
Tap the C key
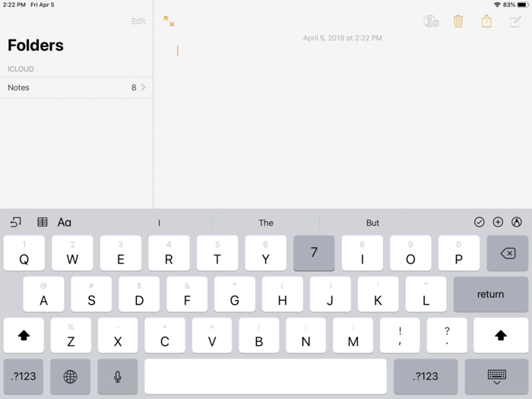coord(165,335)
